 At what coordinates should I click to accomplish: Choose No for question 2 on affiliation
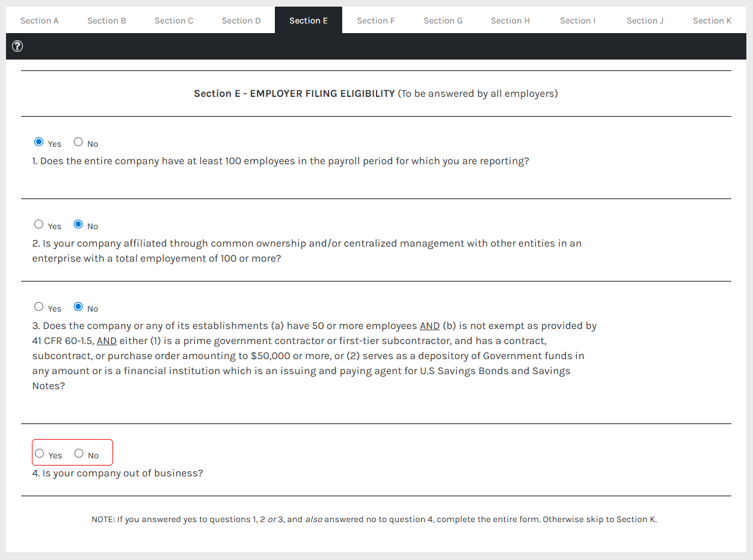point(78,224)
